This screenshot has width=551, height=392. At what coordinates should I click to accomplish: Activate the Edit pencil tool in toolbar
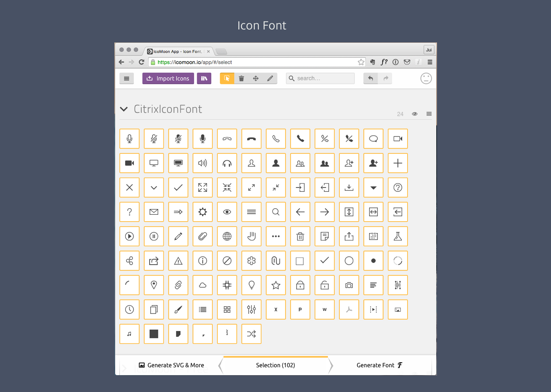(270, 78)
